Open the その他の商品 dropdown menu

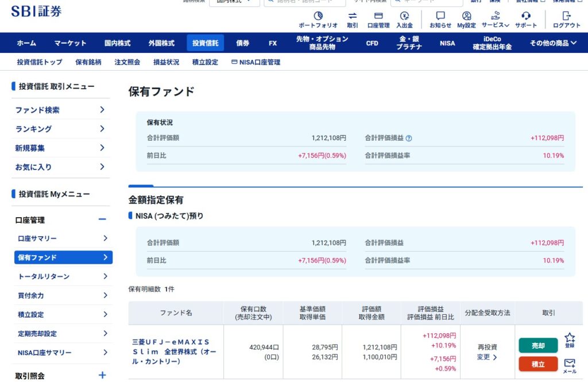553,43
